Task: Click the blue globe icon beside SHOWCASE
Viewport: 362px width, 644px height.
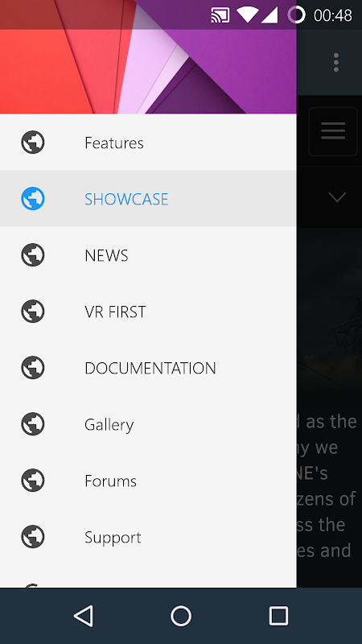Action: point(33,198)
